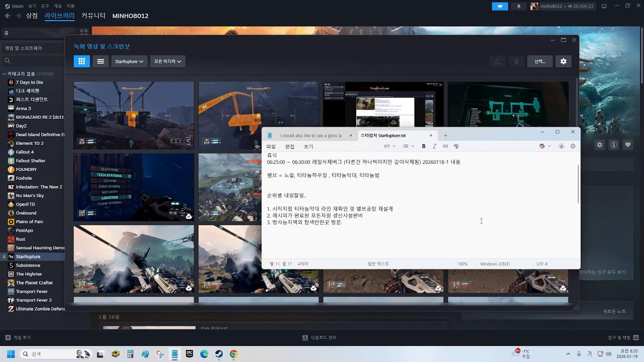Open Notepad 편집 menu
The width and height of the screenshot is (644, 362).
click(x=290, y=146)
